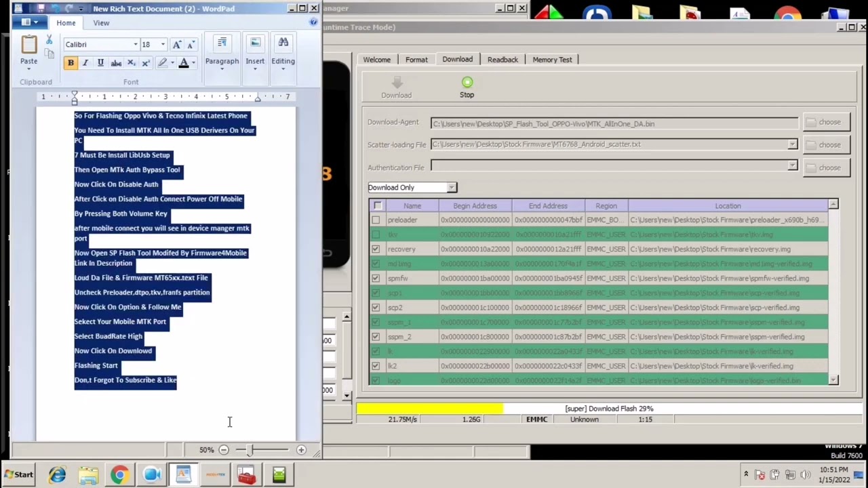
Task: Switch to the View tab in WordPad
Action: click(x=101, y=23)
